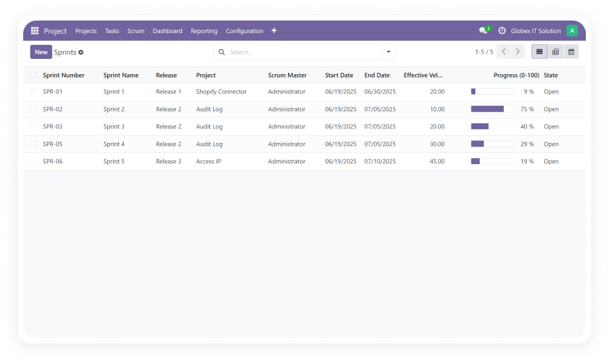
Task: Sort by Sprint Name column header
Action: coord(120,75)
